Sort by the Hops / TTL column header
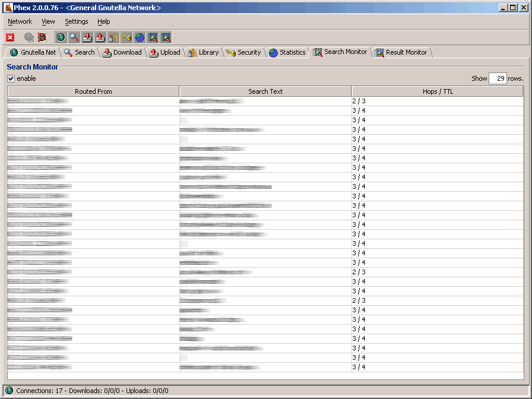 point(438,91)
